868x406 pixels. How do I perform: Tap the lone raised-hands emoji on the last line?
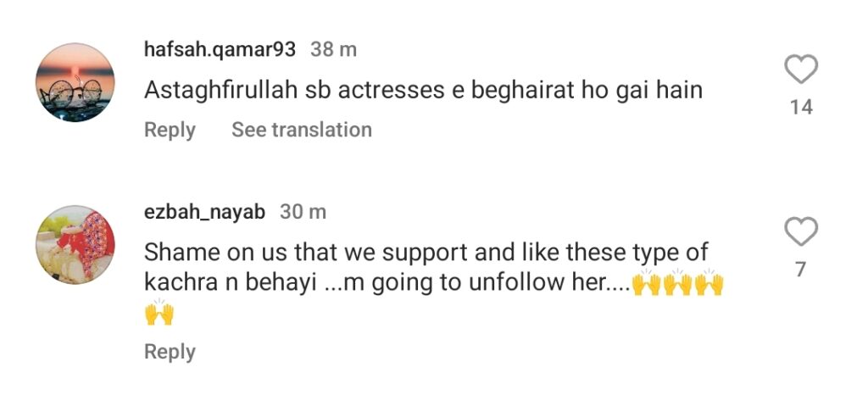point(159,314)
